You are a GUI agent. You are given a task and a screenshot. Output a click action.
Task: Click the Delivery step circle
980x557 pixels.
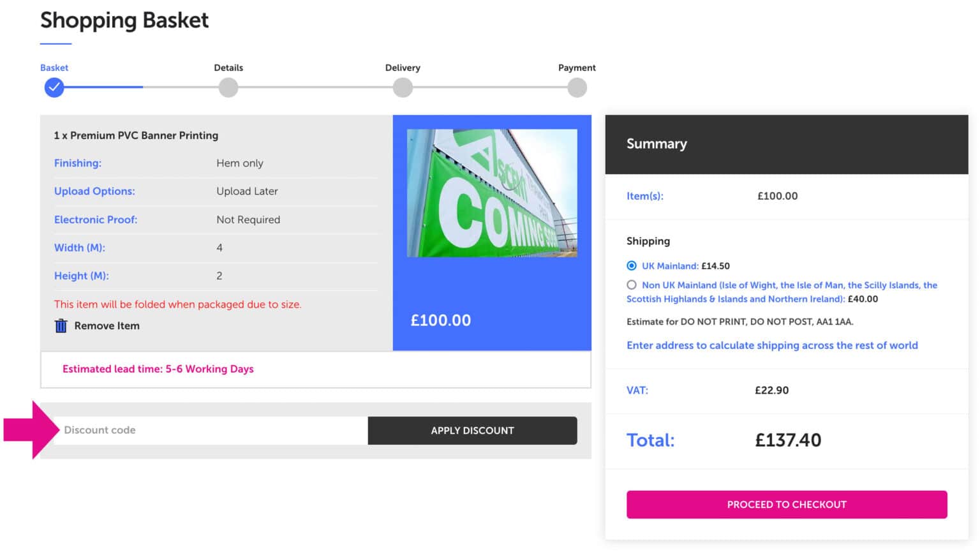click(x=402, y=87)
